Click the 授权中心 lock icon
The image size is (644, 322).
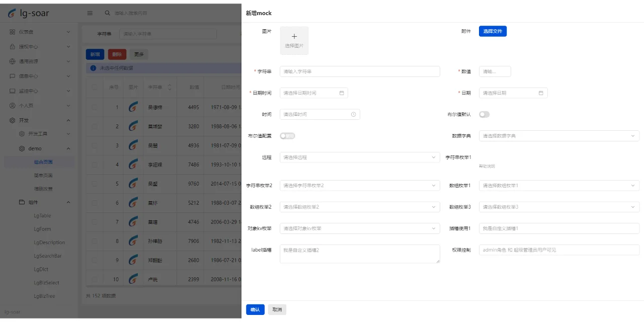point(13,47)
